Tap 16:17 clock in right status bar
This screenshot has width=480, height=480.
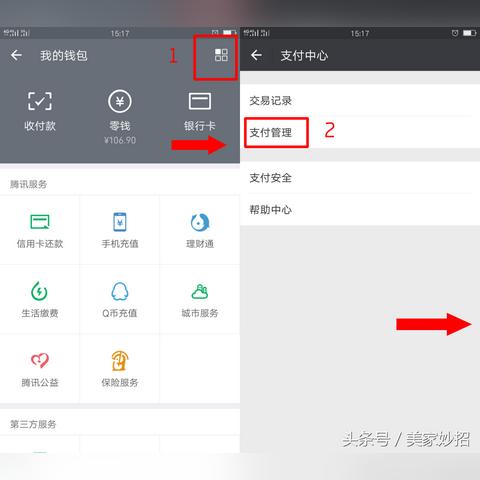(360, 33)
